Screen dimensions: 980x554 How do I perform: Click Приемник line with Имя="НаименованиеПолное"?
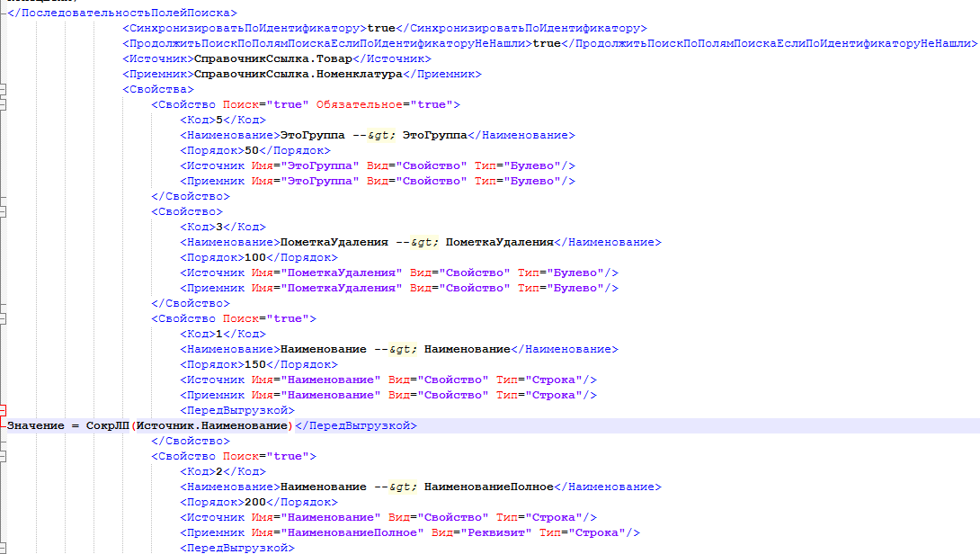tap(410, 532)
